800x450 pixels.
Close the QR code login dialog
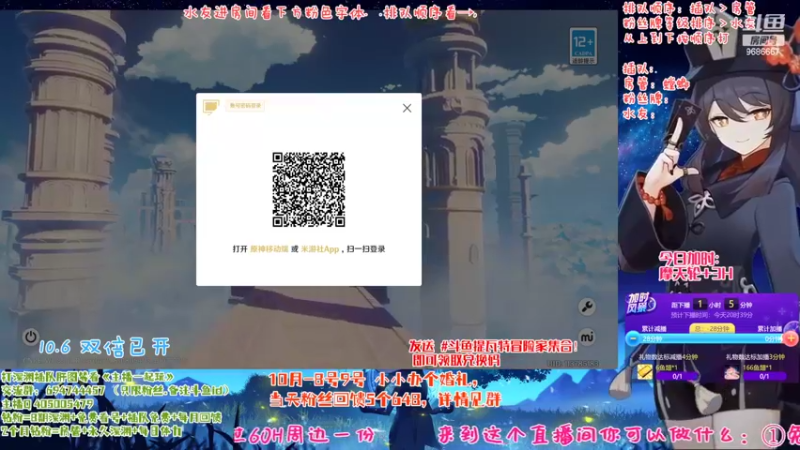pyautogui.click(x=407, y=108)
